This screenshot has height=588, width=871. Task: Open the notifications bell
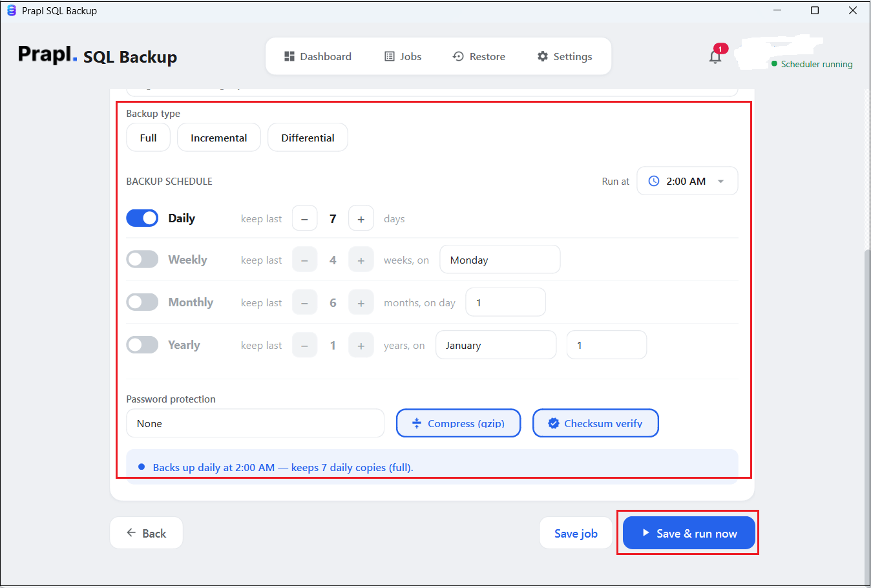715,56
